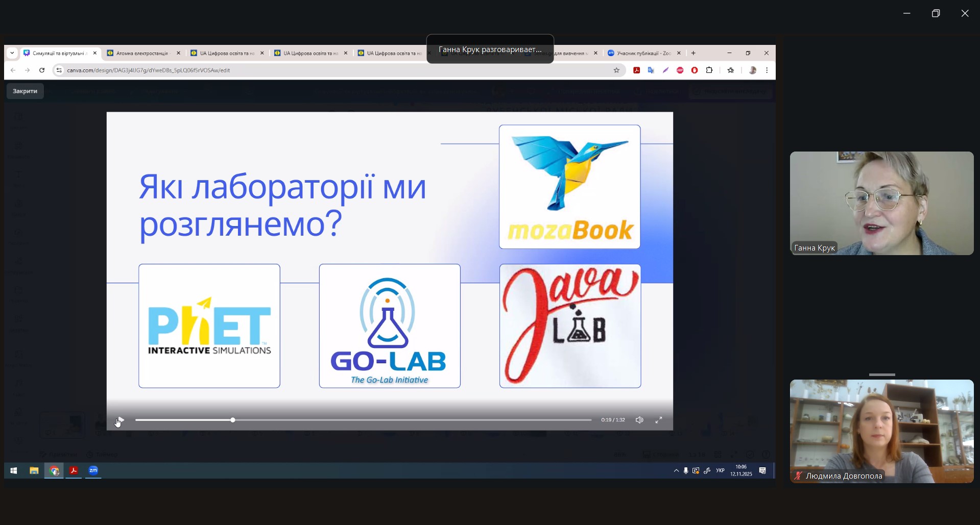Mute the presentation volume speaker icon
This screenshot has width=980, height=525.
pos(639,420)
